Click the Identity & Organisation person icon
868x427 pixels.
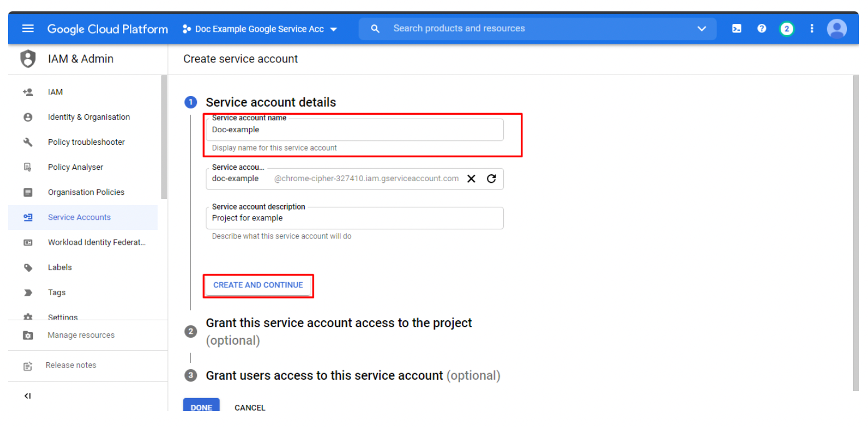pos(28,117)
